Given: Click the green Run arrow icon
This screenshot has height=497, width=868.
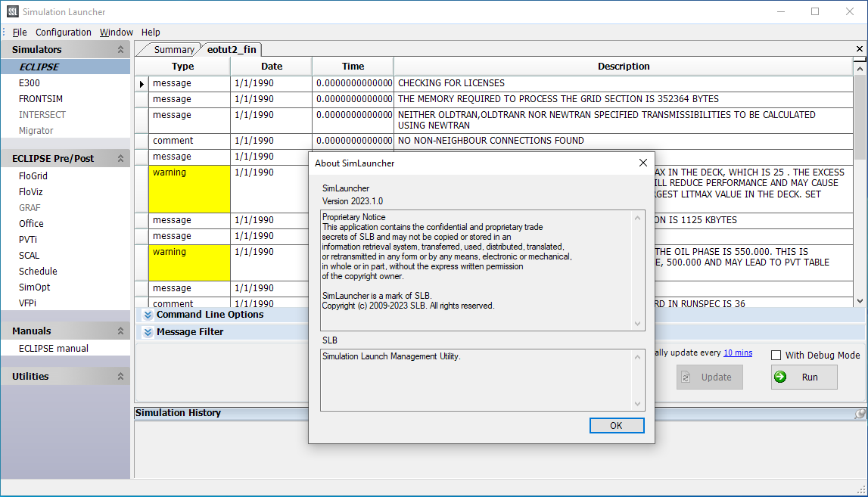Looking at the screenshot, I should (x=780, y=377).
